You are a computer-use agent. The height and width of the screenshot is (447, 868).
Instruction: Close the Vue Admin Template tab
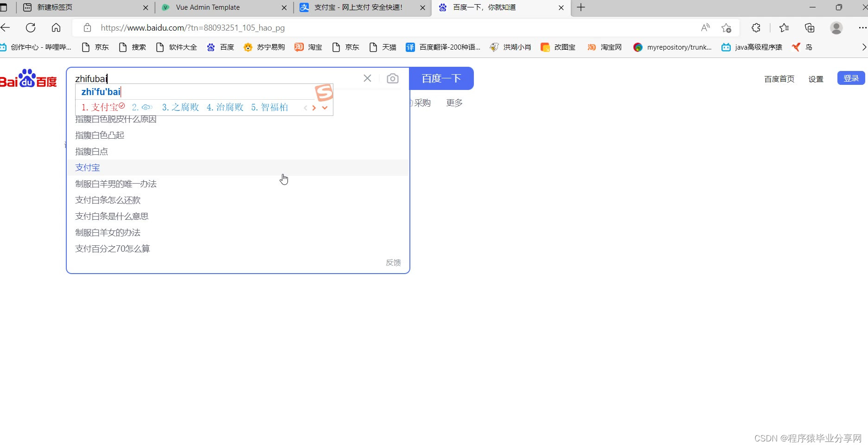click(x=284, y=7)
